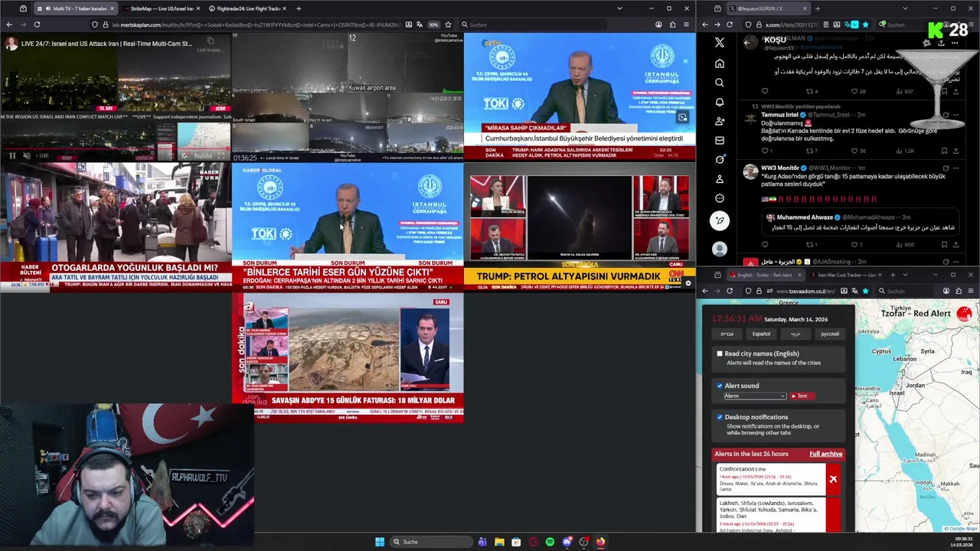
Task: Open X messages envelope icon
Action: 719,141
